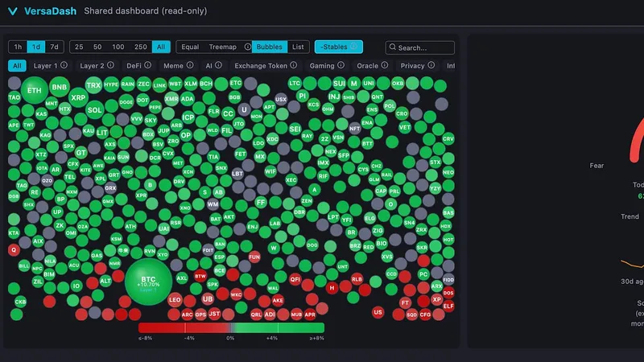The height and width of the screenshot is (362, 644).
Task: Set timeframe to 1h
Action: point(18,47)
